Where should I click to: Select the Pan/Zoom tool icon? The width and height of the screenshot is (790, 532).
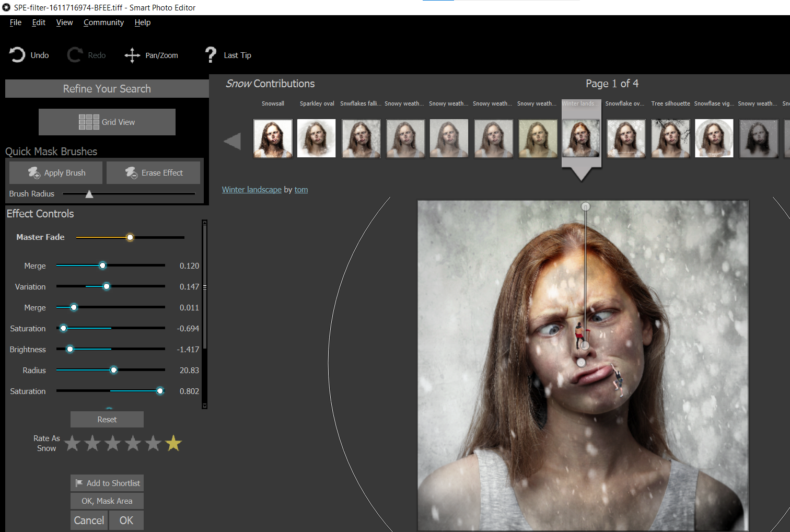point(132,55)
